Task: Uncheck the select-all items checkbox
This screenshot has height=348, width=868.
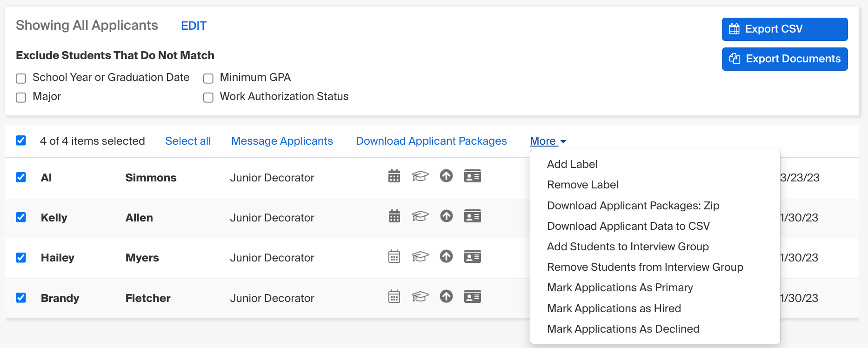Action: (21, 141)
